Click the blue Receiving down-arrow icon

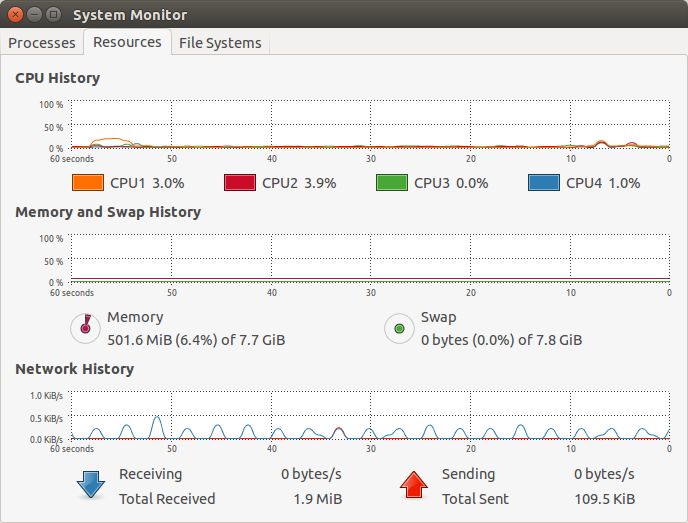coord(90,485)
